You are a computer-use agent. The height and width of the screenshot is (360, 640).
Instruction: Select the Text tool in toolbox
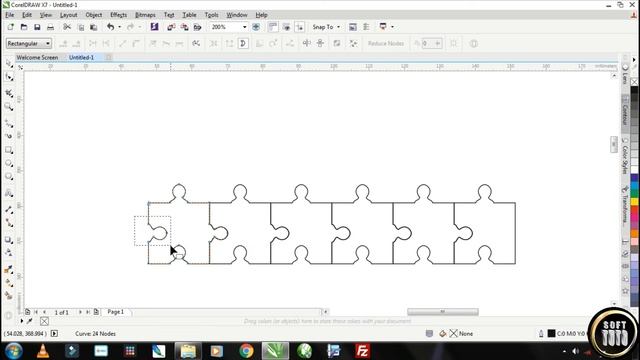point(9,193)
